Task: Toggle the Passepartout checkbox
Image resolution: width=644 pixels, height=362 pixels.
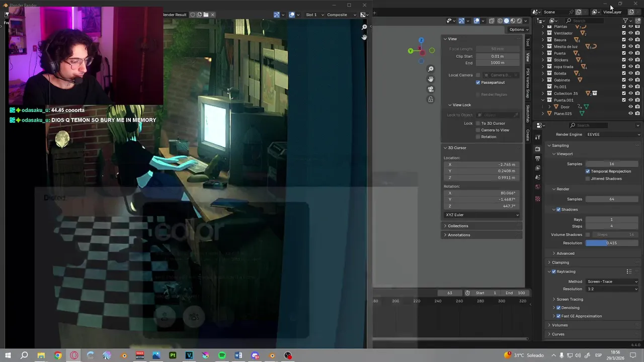Action: (x=478, y=82)
